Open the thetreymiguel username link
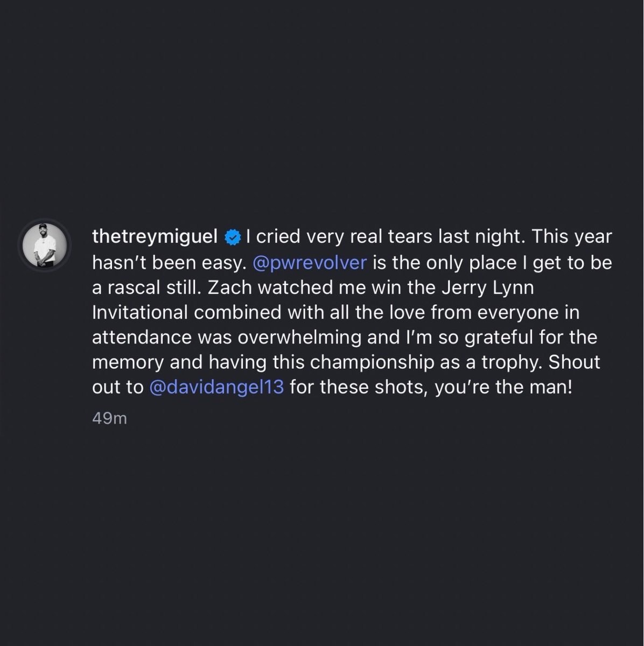644x646 pixels. (155, 237)
